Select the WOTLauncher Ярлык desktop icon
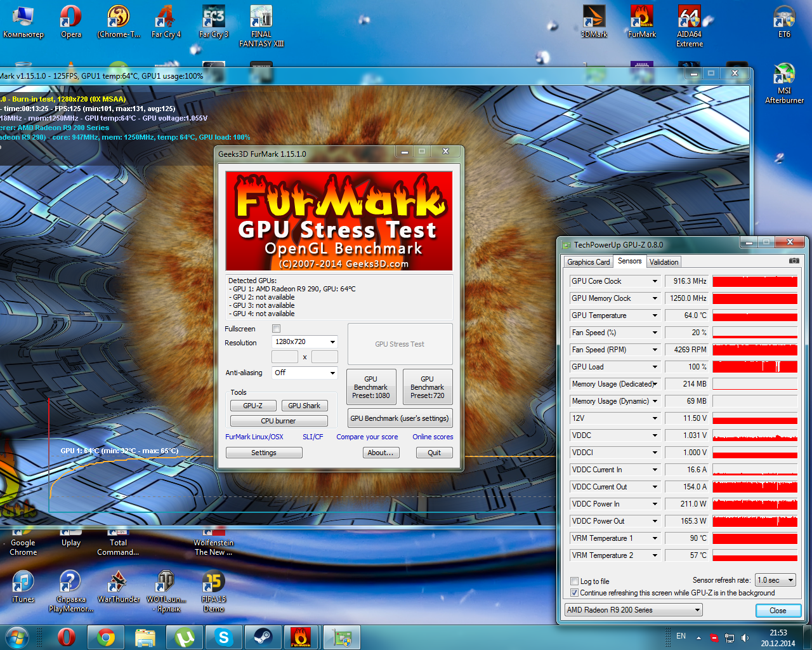 [x=166, y=591]
